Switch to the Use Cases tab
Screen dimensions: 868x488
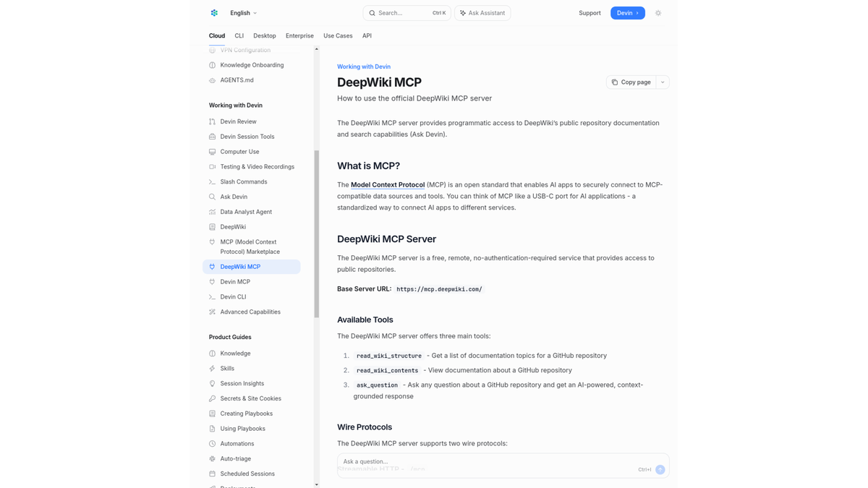point(338,35)
